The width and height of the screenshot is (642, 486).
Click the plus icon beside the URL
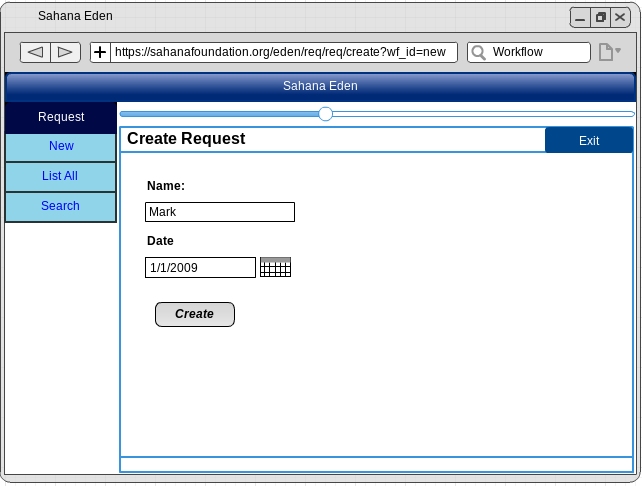(100, 52)
